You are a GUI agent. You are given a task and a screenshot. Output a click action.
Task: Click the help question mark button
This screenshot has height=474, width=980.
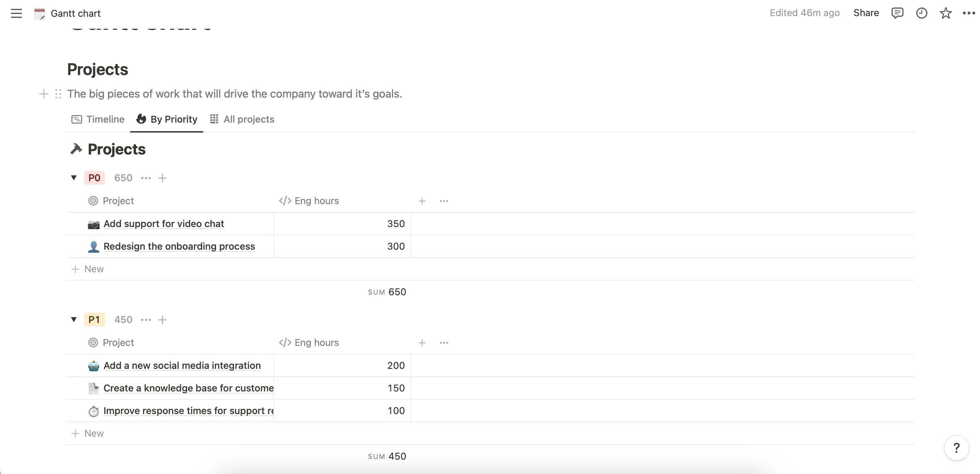956,448
